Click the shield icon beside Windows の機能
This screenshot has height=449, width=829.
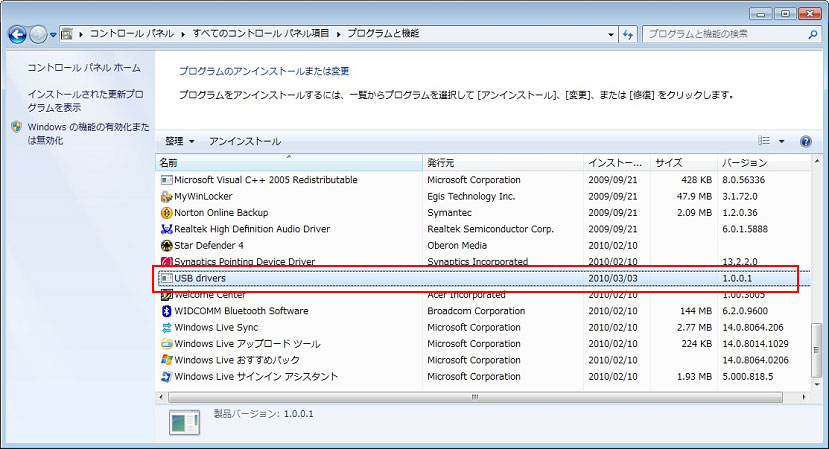point(16,127)
